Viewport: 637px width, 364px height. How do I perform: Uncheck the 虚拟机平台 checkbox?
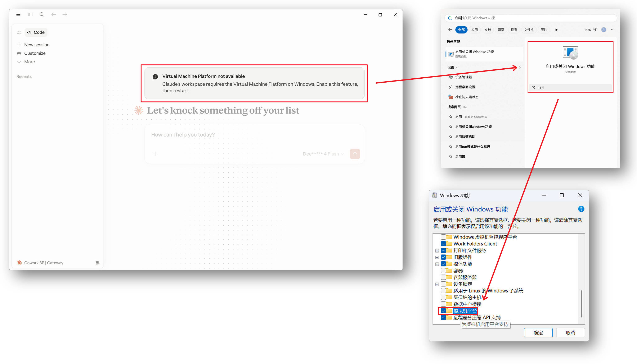pyautogui.click(x=443, y=311)
